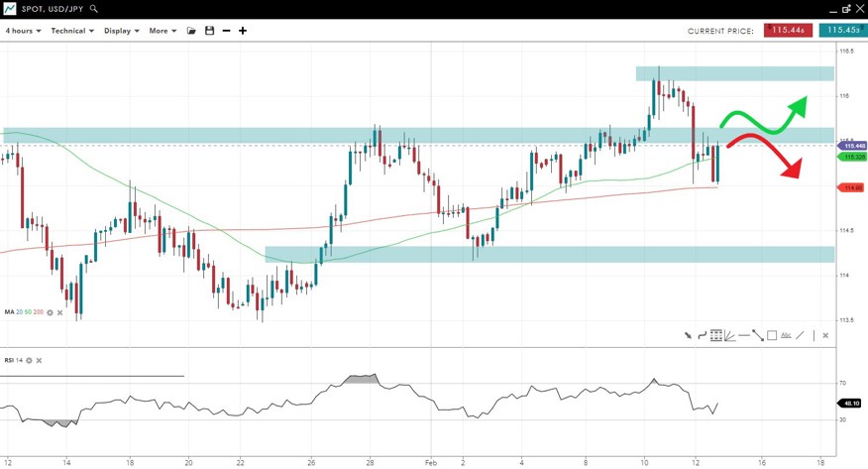Expand the Display dropdown
Viewport: 868px width, 469px height.
[x=121, y=31]
